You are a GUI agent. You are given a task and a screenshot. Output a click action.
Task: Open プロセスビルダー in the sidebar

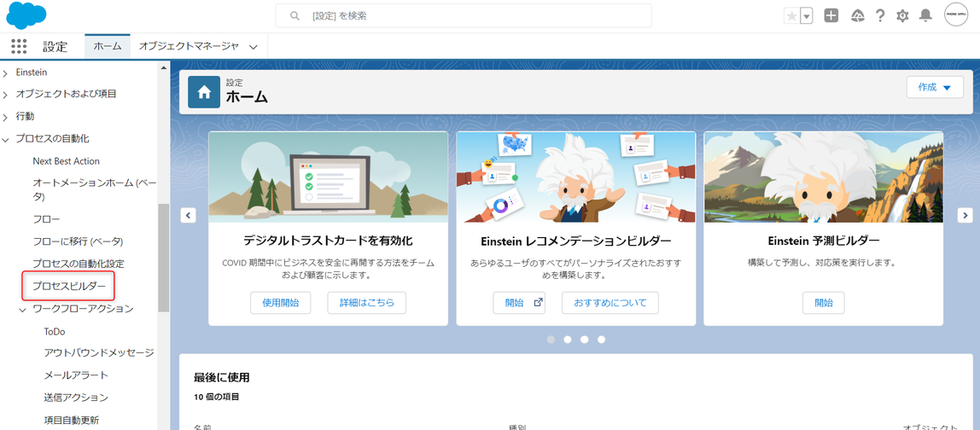click(69, 287)
